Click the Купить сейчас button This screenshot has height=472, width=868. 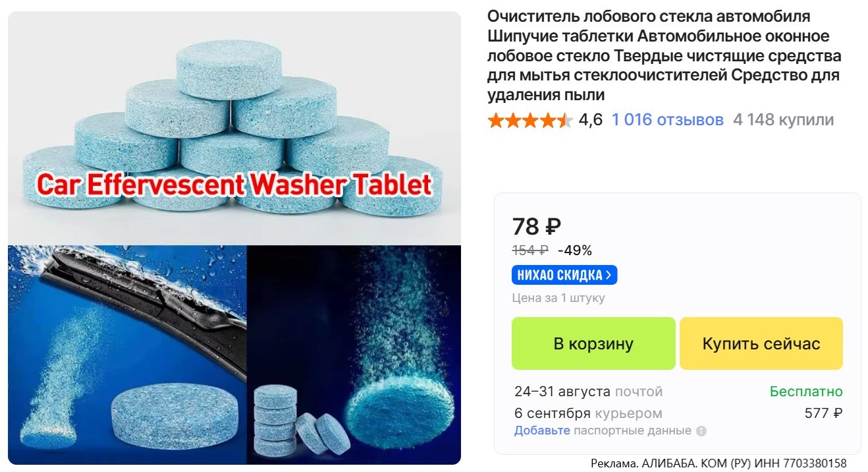click(x=761, y=343)
